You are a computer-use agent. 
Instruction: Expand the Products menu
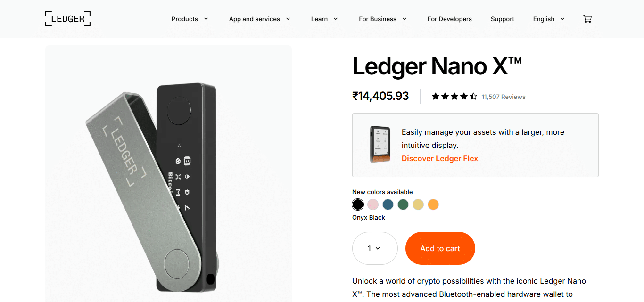pos(190,19)
